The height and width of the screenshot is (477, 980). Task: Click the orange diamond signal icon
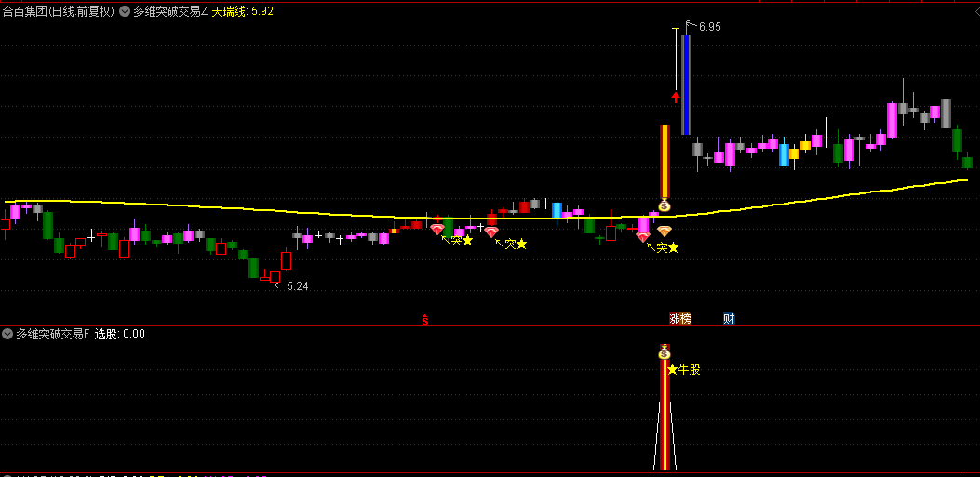click(665, 231)
